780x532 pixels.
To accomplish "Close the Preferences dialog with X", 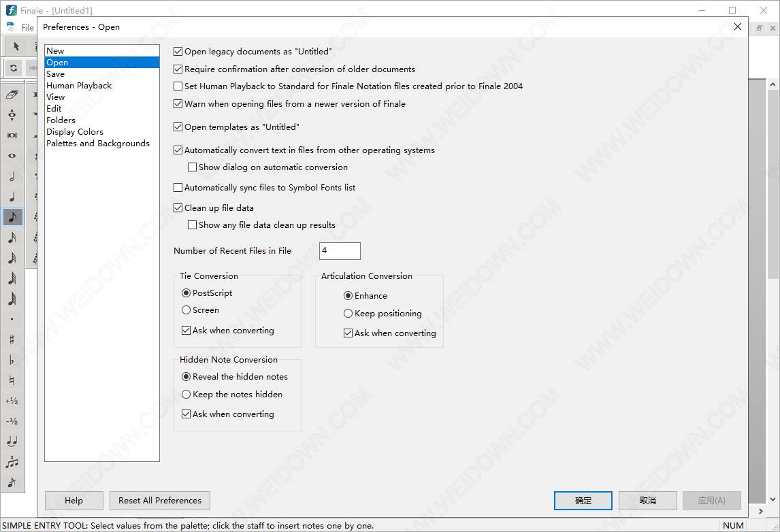I will click(738, 27).
